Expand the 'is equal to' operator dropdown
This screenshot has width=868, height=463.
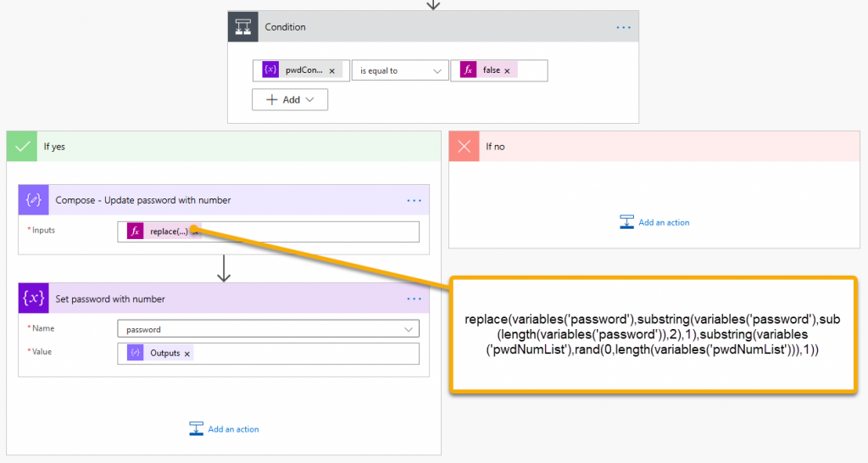[x=437, y=71]
